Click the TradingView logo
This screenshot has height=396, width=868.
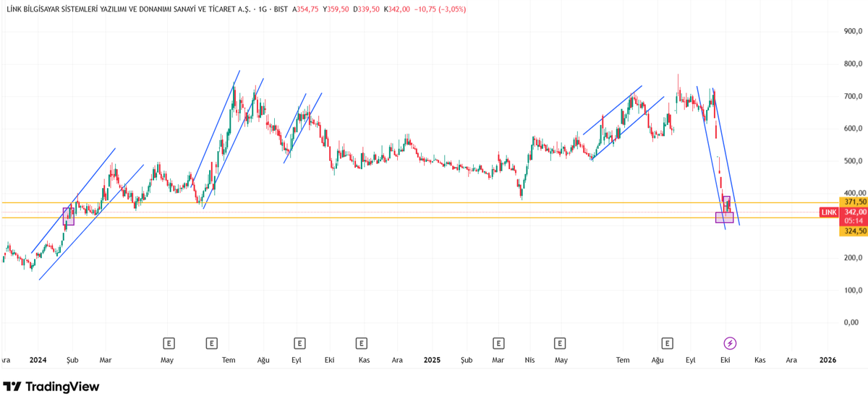tap(51, 387)
